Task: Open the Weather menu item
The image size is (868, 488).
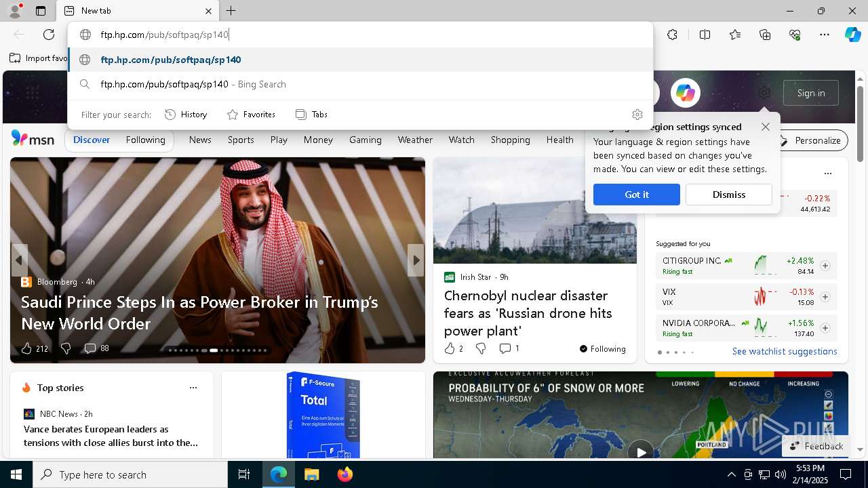Action: click(415, 140)
